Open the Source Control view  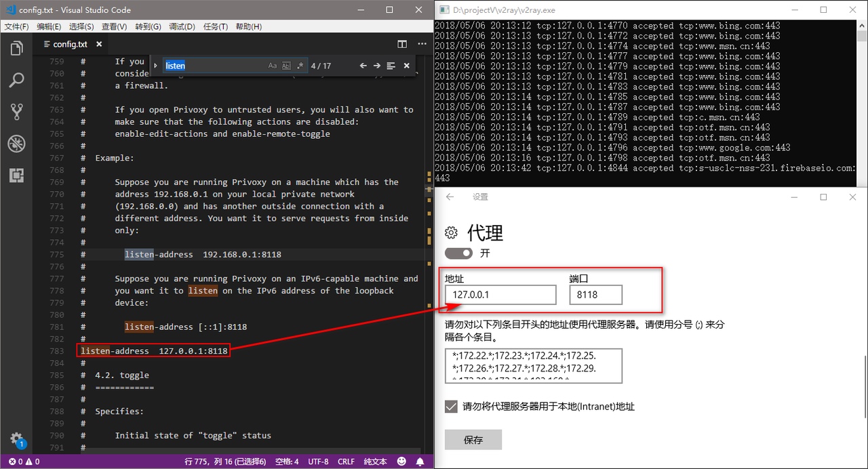16,112
